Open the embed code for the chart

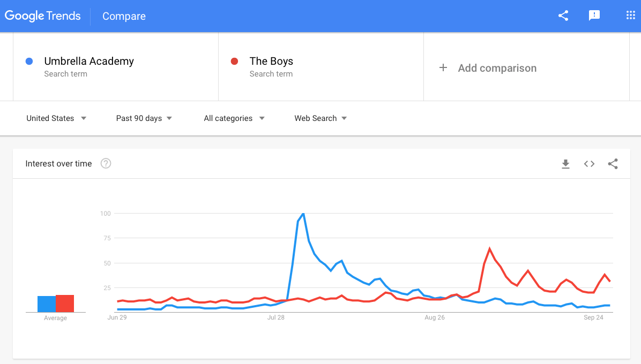click(589, 164)
